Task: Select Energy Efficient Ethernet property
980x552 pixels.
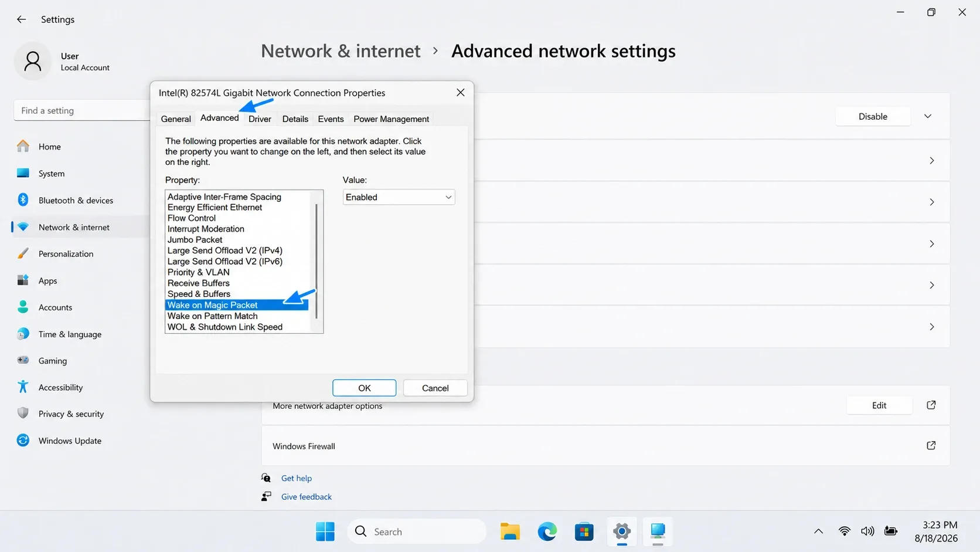Action: tap(215, 207)
